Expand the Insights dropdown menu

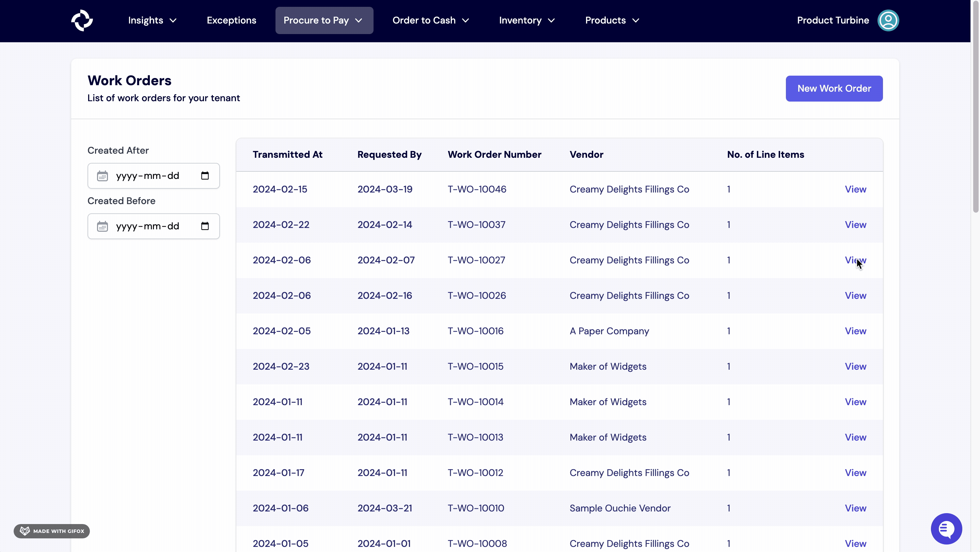[x=152, y=20]
